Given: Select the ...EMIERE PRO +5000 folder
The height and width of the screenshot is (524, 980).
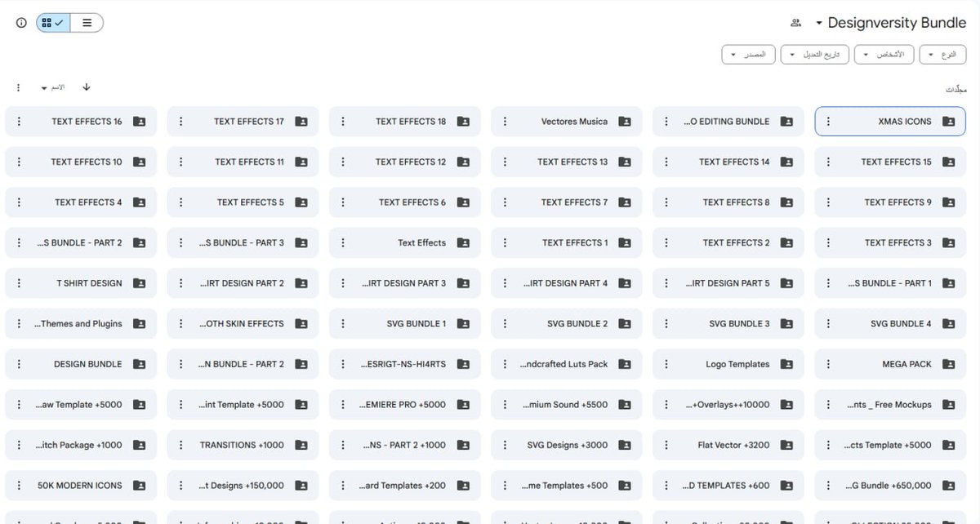Looking at the screenshot, I should pos(405,405).
